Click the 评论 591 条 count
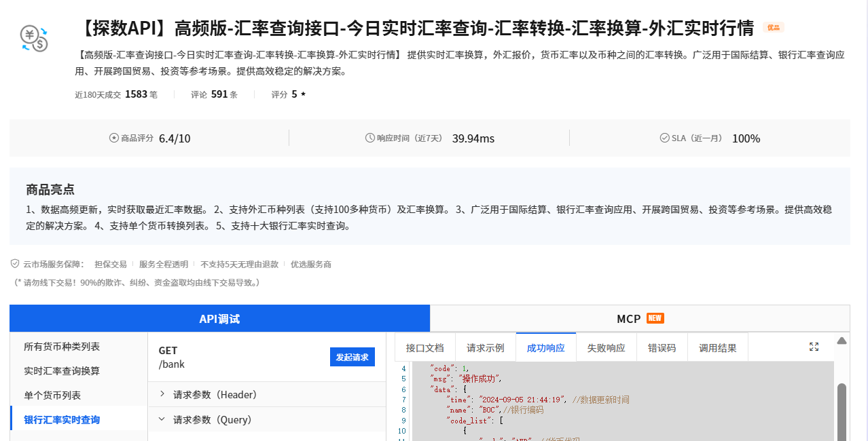868x441 pixels. tap(214, 94)
